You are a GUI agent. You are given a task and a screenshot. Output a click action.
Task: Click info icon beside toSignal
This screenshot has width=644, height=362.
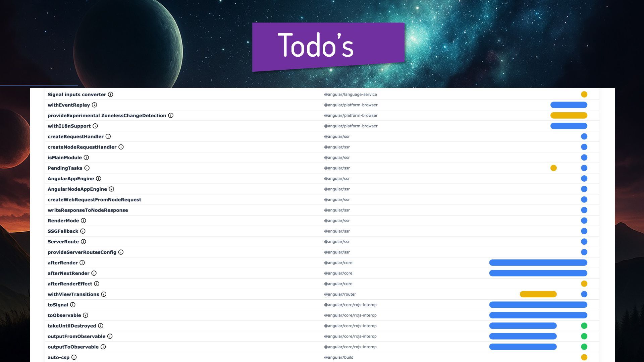[73, 305]
